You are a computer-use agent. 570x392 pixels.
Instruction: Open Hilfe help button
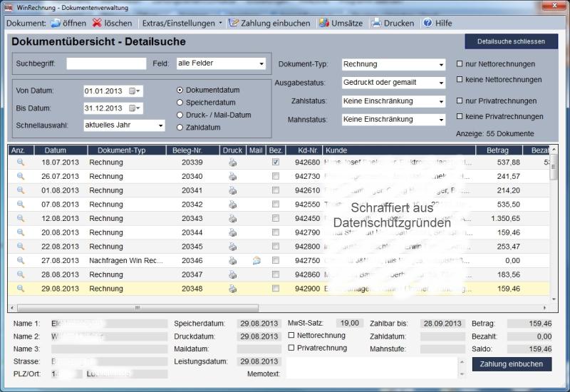437,24
